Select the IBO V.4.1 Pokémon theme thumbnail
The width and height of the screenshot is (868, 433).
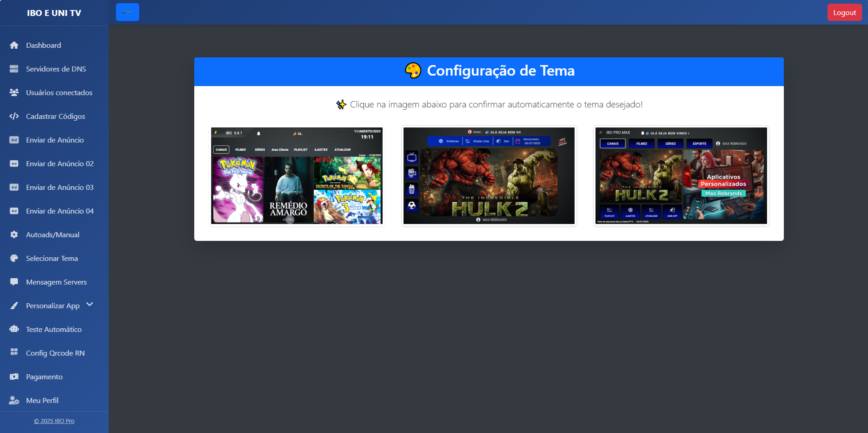coord(297,176)
